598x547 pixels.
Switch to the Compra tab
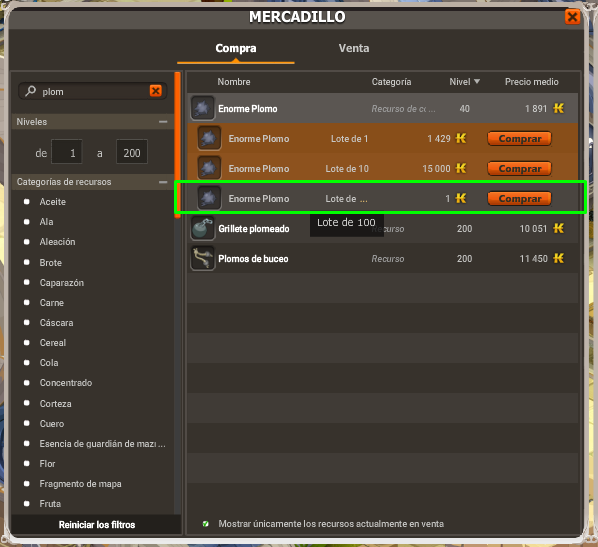(236, 48)
